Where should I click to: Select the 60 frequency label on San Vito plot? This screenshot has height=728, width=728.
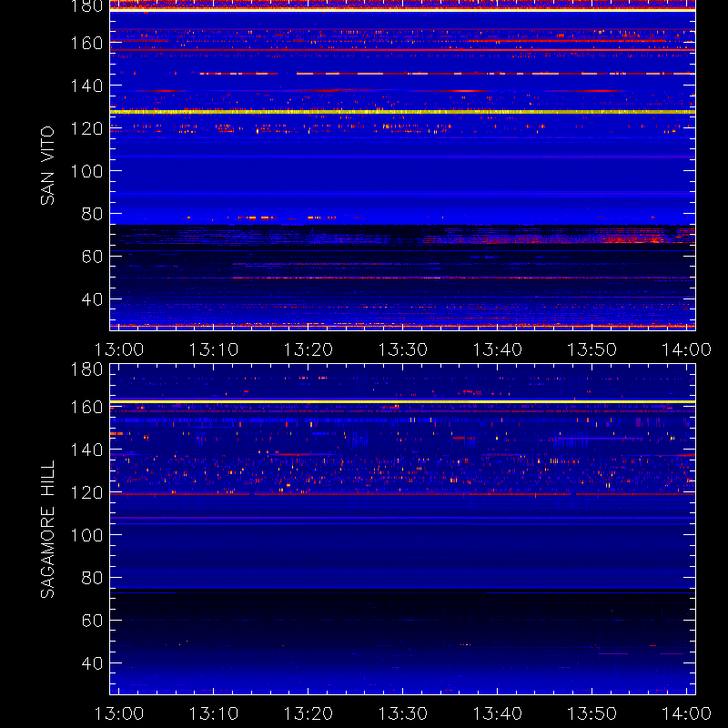tap(92, 257)
